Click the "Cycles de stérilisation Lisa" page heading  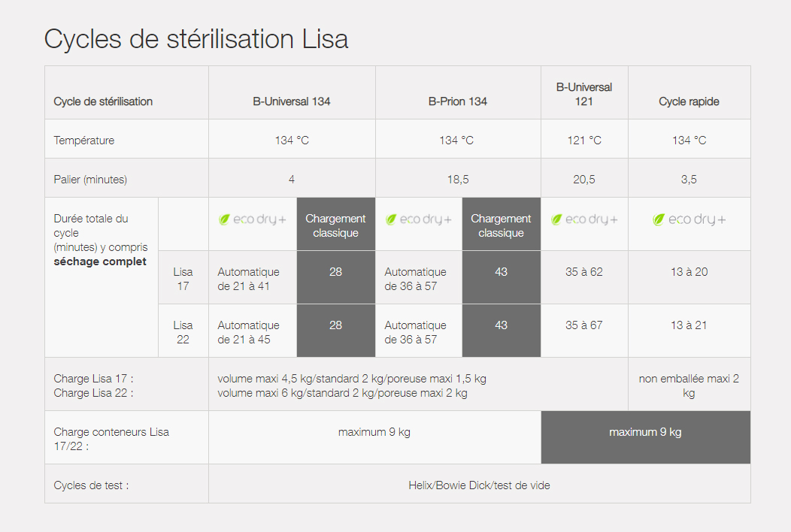[x=196, y=38]
